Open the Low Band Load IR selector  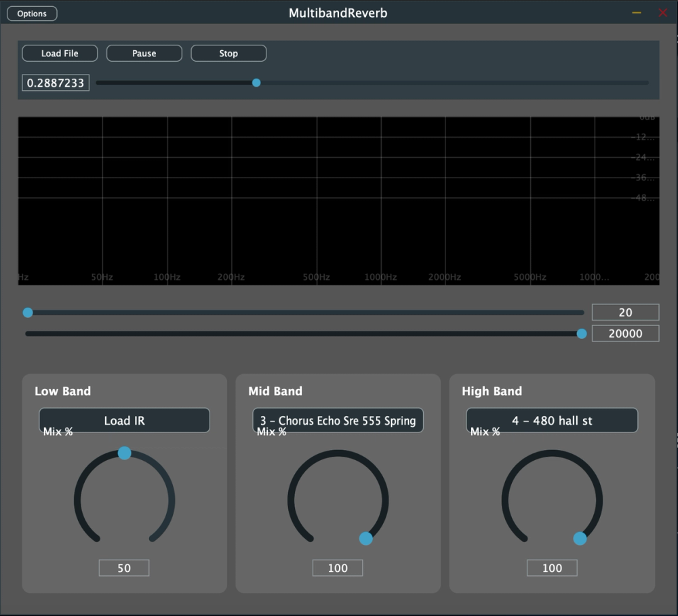(x=124, y=420)
